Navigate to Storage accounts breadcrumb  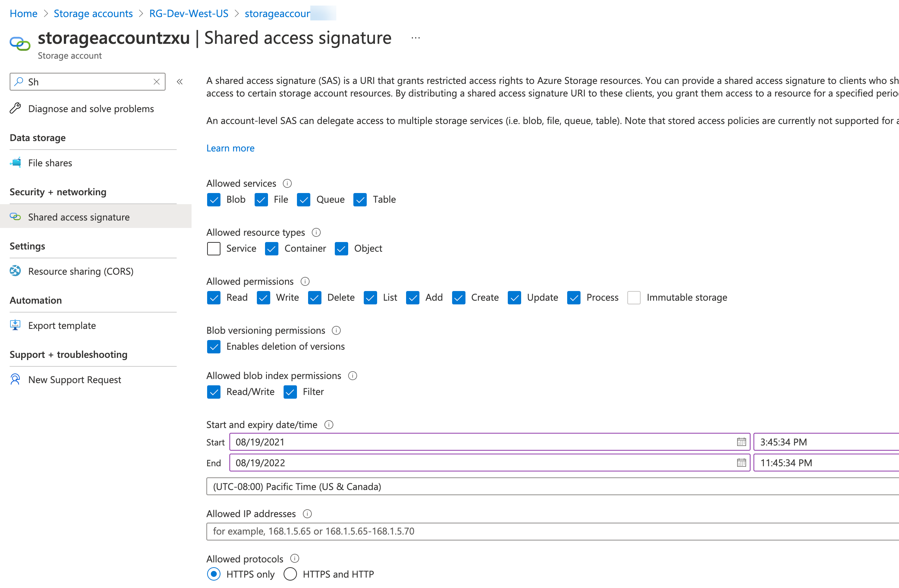point(93,14)
